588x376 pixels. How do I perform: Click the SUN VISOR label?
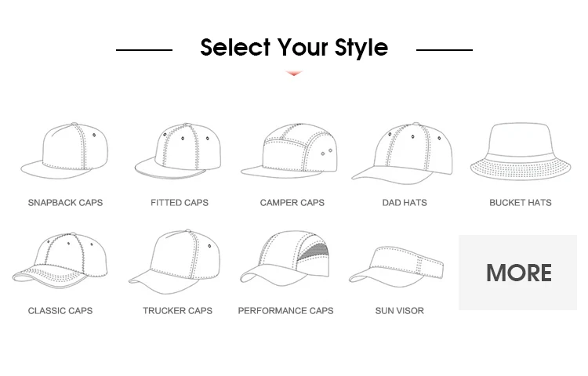[x=400, y=311]
